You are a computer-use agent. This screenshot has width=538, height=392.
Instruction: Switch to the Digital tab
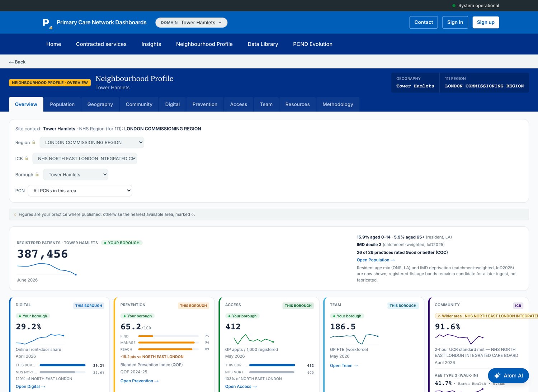[x=173, y=104]
